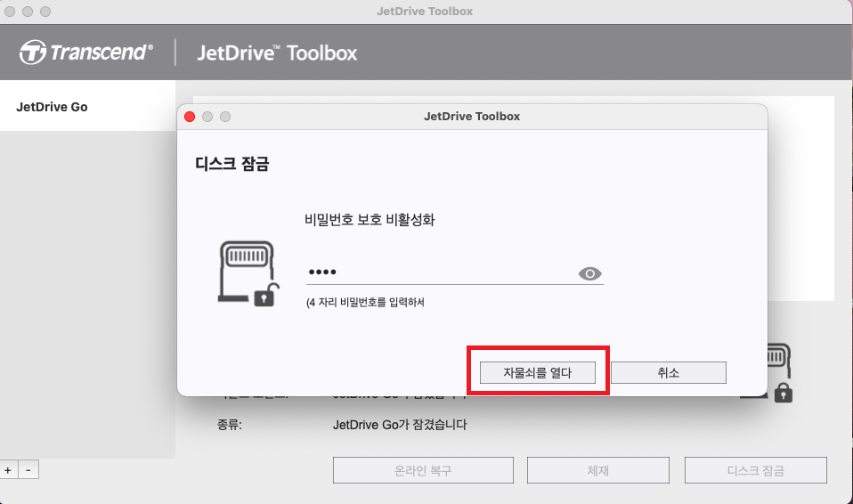Click the plus button below the sidebar

click(x=8, y=469)
